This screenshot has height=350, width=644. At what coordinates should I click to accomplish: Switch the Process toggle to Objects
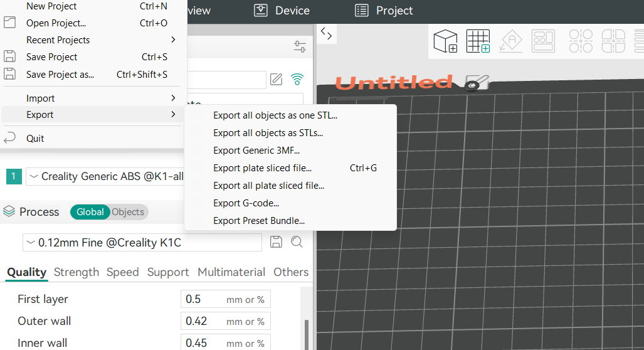click(128, 212)
